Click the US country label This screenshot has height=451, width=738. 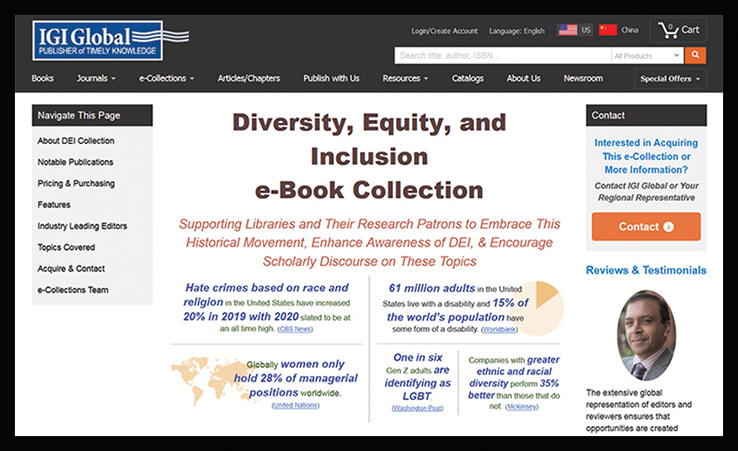586,30
